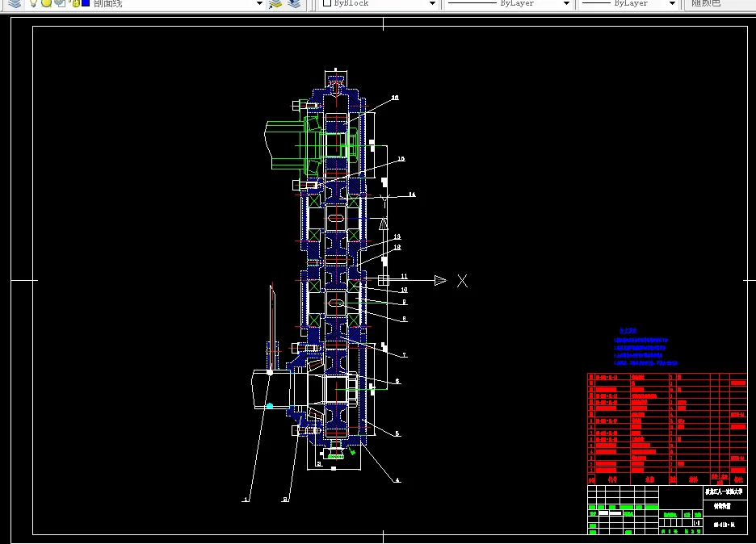This screenshot has width=756, height=544.
Task: Select the X axis label in drawing
Action: (x=462, y=281)
